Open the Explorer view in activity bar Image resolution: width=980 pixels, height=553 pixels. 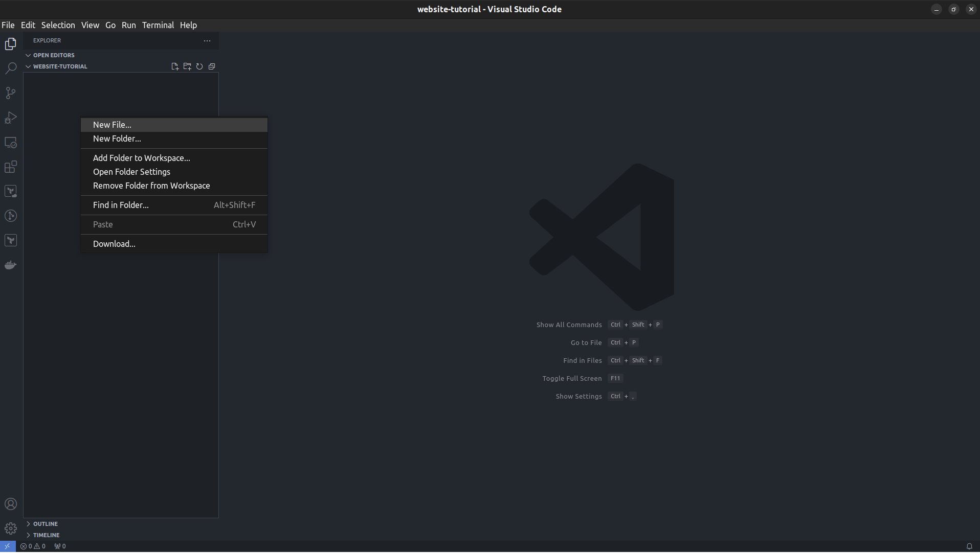click(x=11, y=44)
